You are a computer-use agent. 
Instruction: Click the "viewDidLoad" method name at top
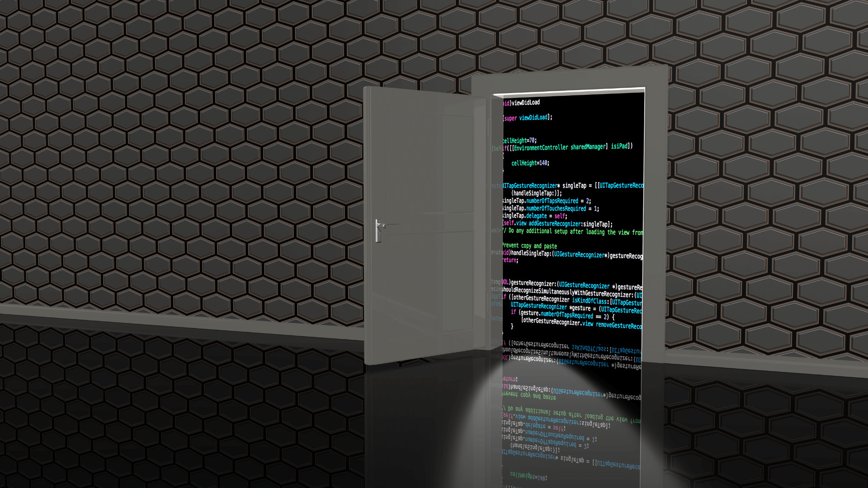(526, 103)
